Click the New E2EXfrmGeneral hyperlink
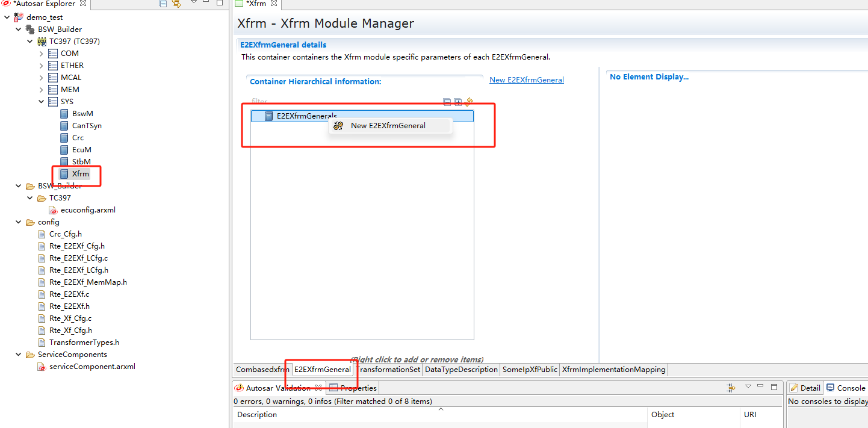This screenshot has width=868, height=428. (x=526, y=80)
